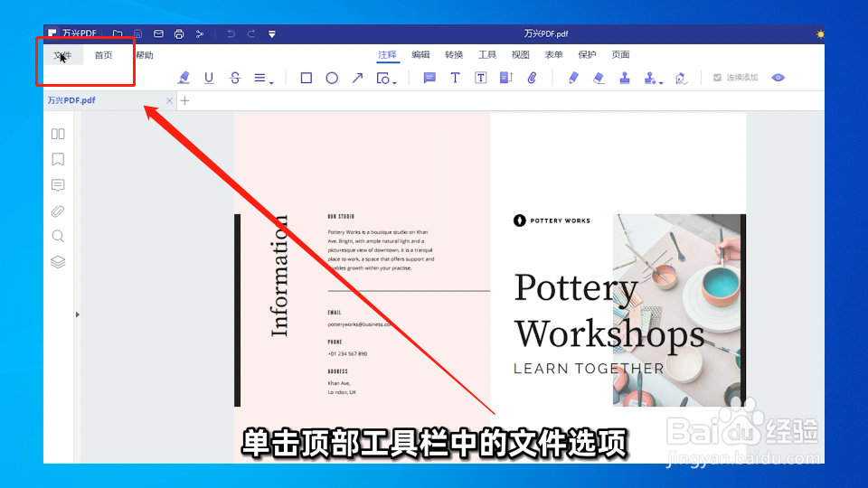Viewport: 868px width, 488px height.
Task: Select the 转换 tab
Action: click(454, 55)
